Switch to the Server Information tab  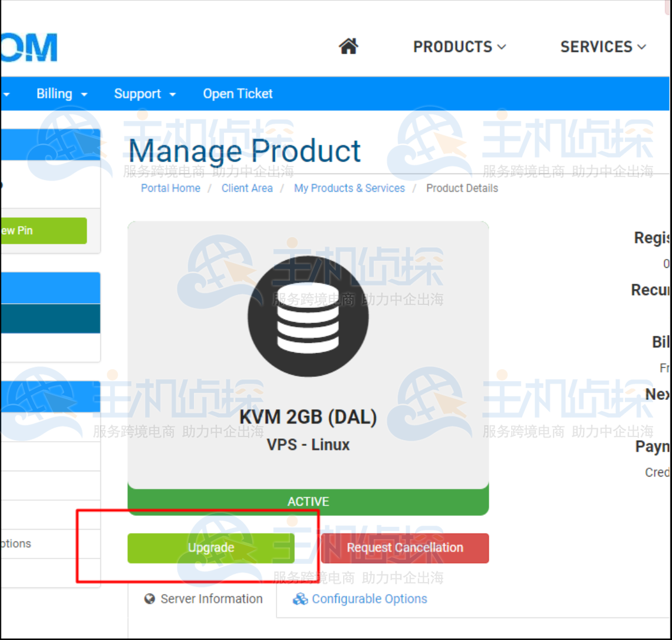[x=203, y=599]
